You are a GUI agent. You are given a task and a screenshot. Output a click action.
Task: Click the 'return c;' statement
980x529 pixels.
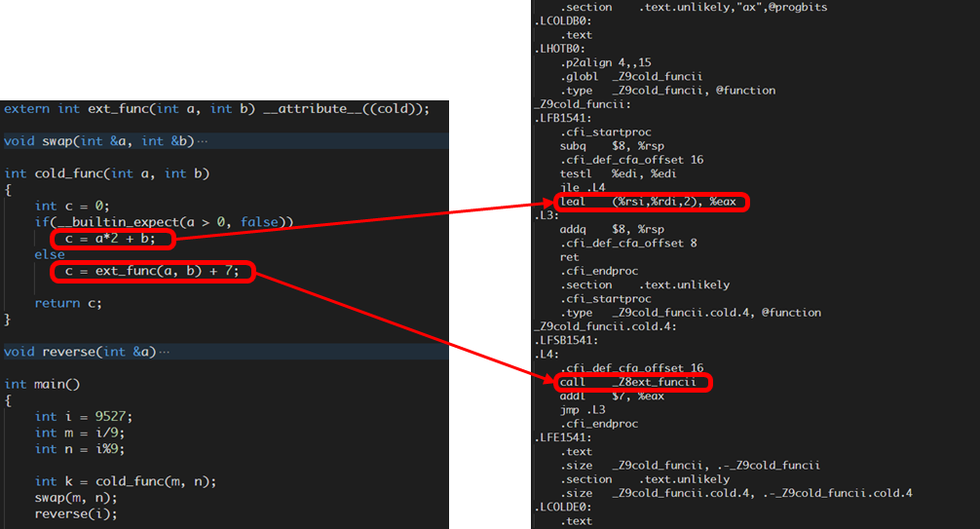coord(68,303)
